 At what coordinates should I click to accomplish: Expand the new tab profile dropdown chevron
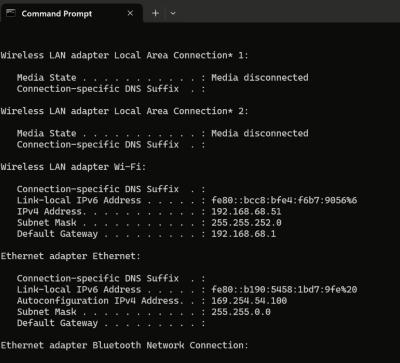pos(173,13)
